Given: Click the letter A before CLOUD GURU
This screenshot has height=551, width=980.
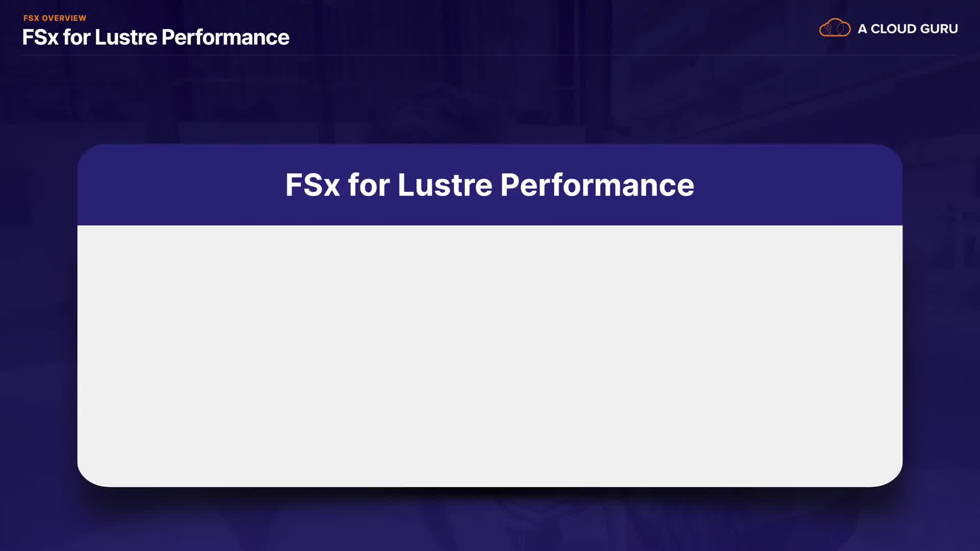Looking at the screenshot, I should [862, 29].
